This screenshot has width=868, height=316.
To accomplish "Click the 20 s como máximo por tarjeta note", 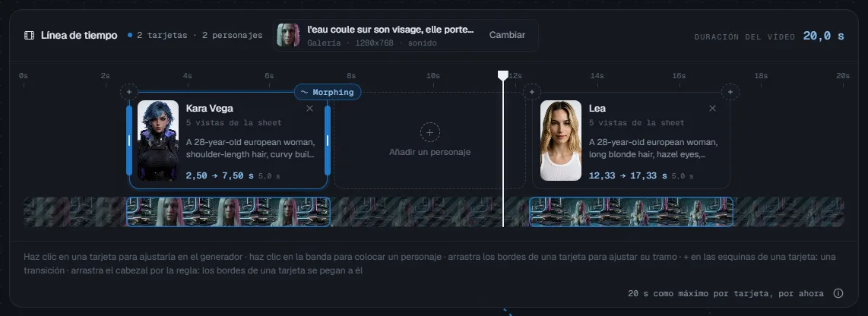I will tap(726, 293).
